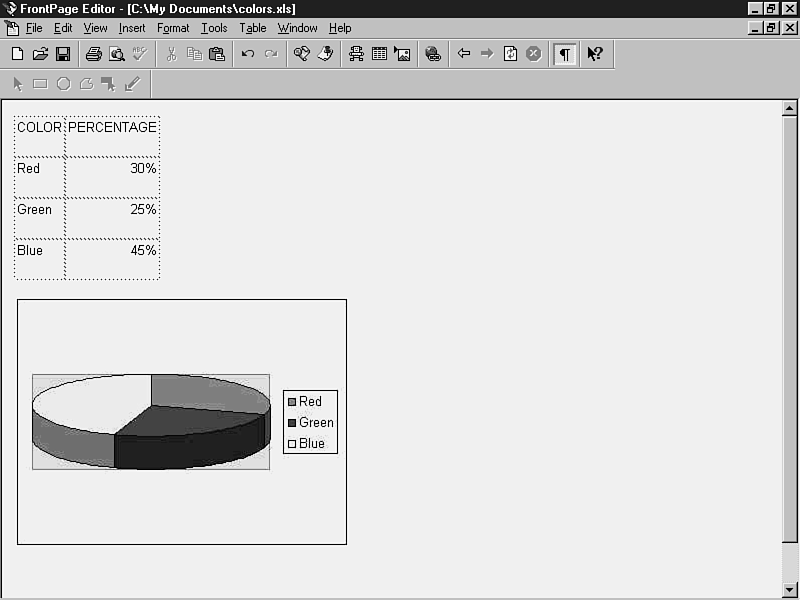Click the Stop icon
The height and width of the screenshot is (600, 800).
(x=534, y=54)
